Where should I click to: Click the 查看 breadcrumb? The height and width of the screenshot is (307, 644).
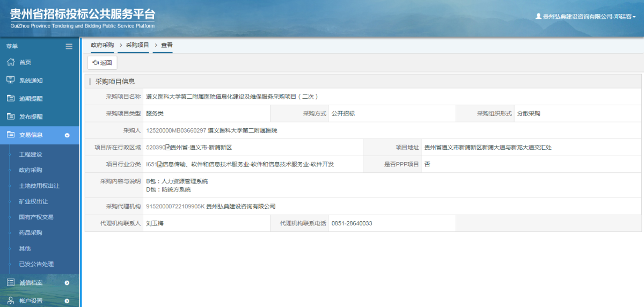(167, 45)
